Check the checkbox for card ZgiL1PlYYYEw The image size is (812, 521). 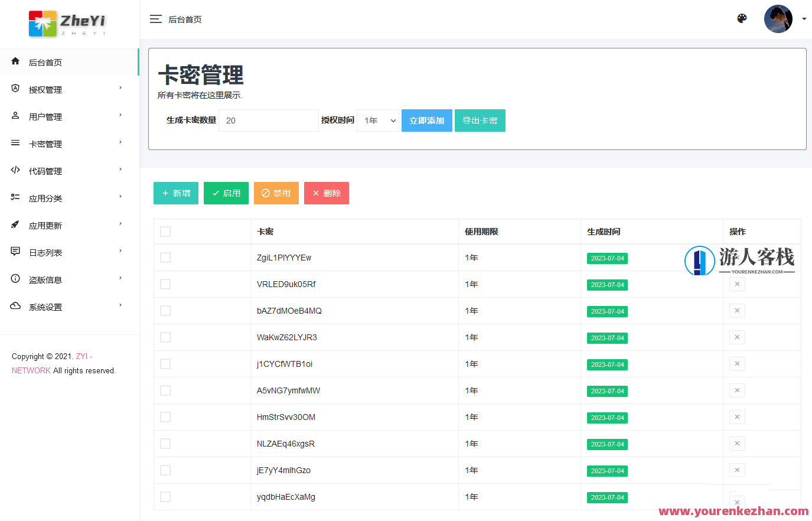click(165, 258)
